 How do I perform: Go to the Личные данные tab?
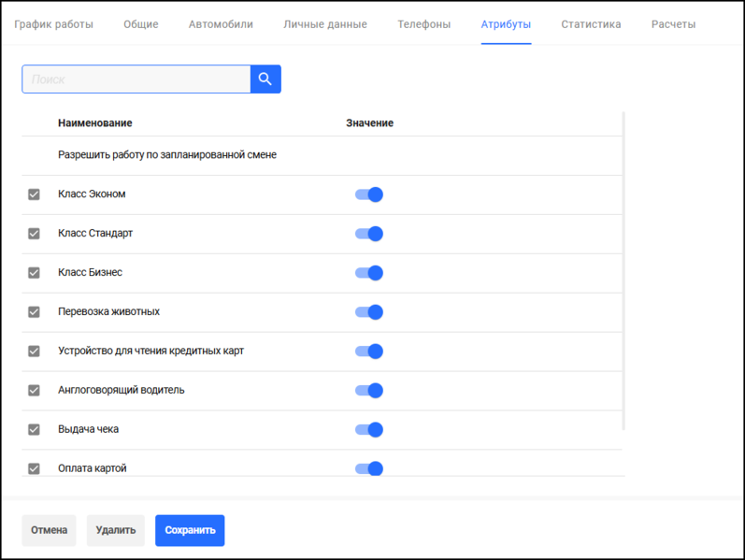pyautogui.click(x=325, y=24)
